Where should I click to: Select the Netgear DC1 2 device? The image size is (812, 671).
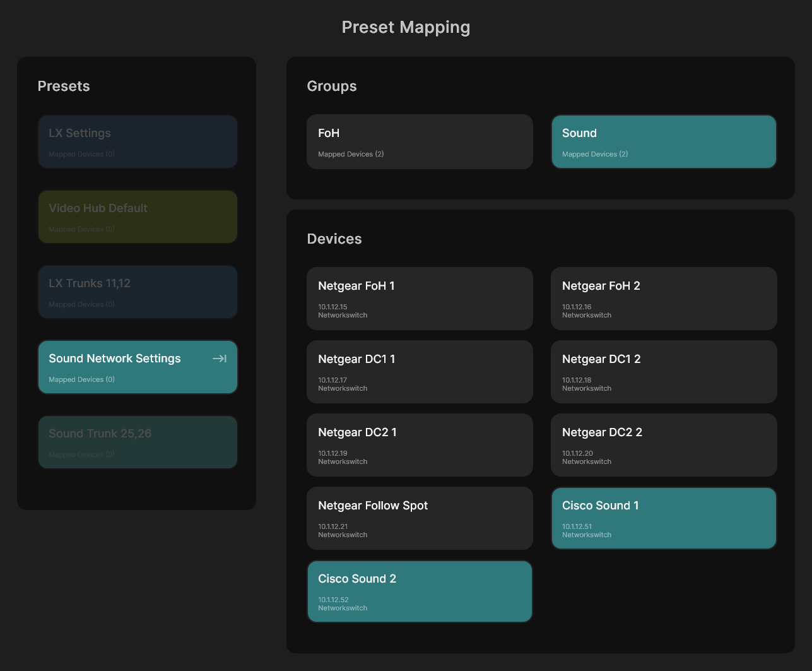[x=663, y=371]
